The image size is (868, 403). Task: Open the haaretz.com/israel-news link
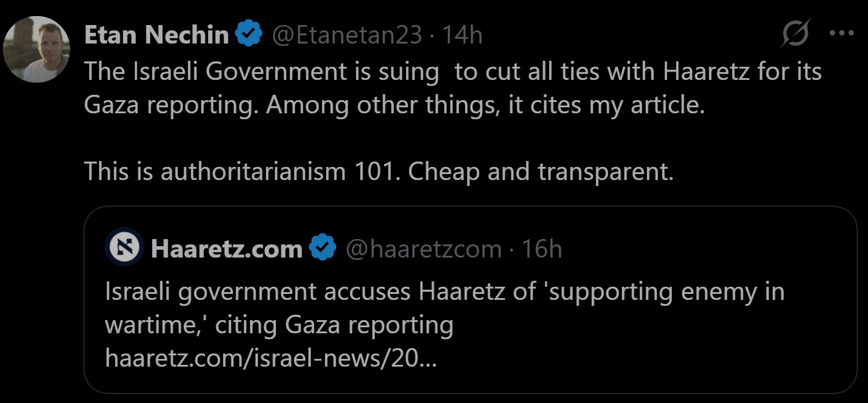click(270, 358)
